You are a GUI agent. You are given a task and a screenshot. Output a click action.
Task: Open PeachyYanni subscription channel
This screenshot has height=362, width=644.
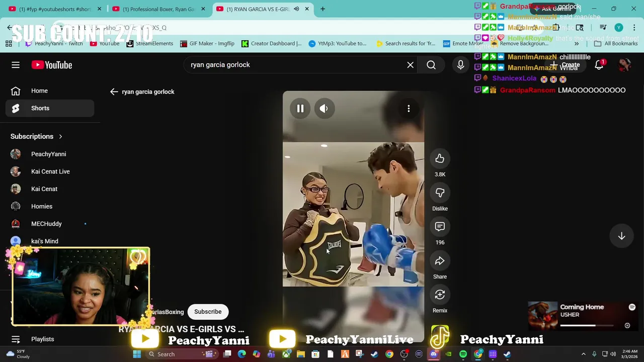tap(50, 154)
